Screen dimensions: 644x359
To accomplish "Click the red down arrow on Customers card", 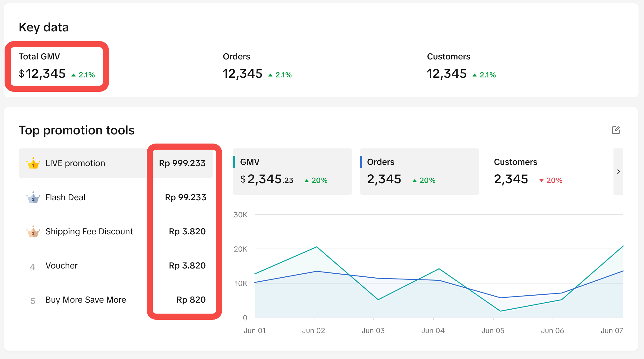I will point(541,180).
